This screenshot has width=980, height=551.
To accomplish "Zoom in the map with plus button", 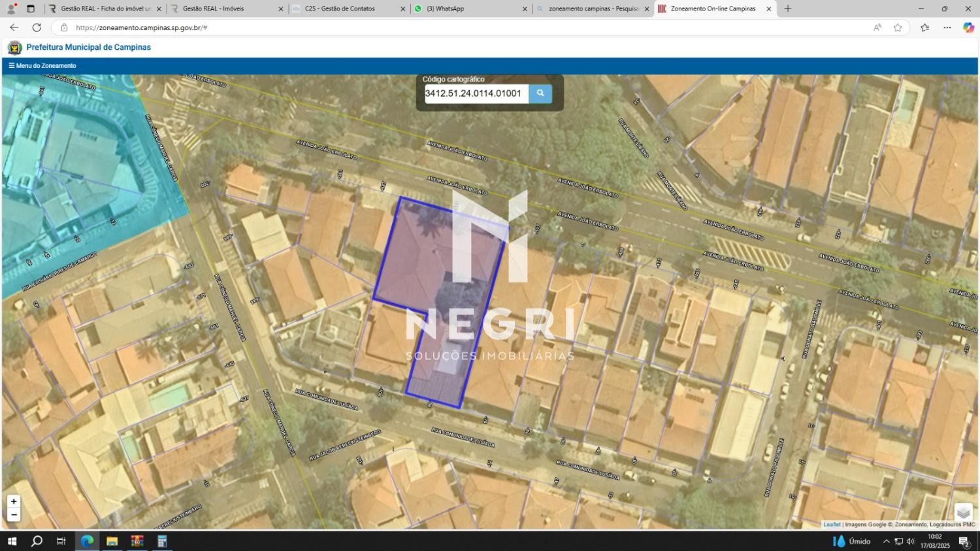I will pos(14,501).
